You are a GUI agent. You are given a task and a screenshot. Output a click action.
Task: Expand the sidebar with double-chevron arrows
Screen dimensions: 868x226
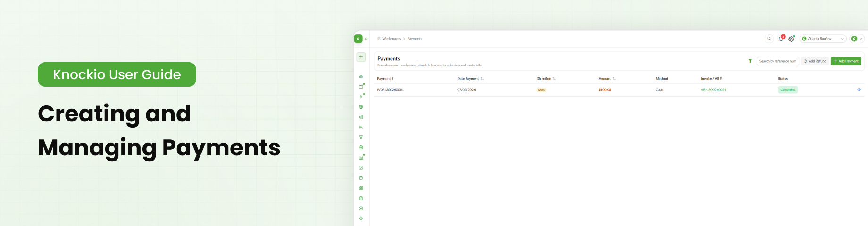[x=366, y=39]
